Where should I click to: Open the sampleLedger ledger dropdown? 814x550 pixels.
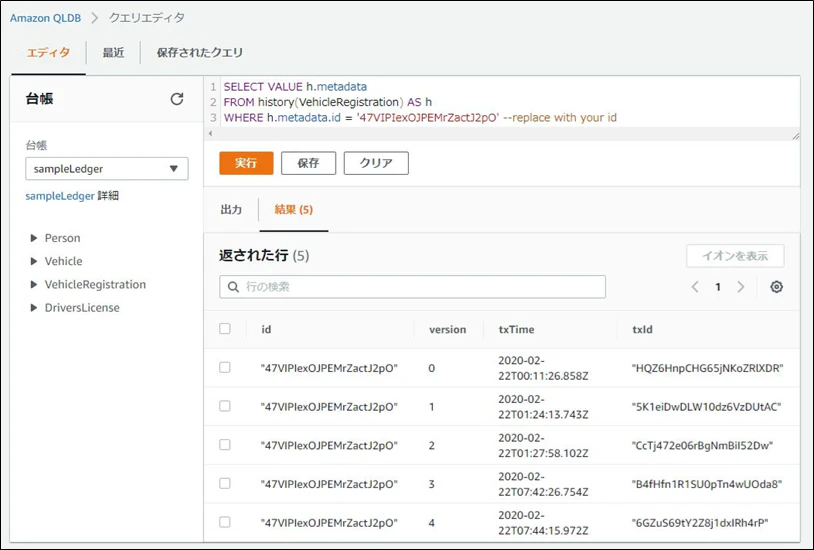107,169
